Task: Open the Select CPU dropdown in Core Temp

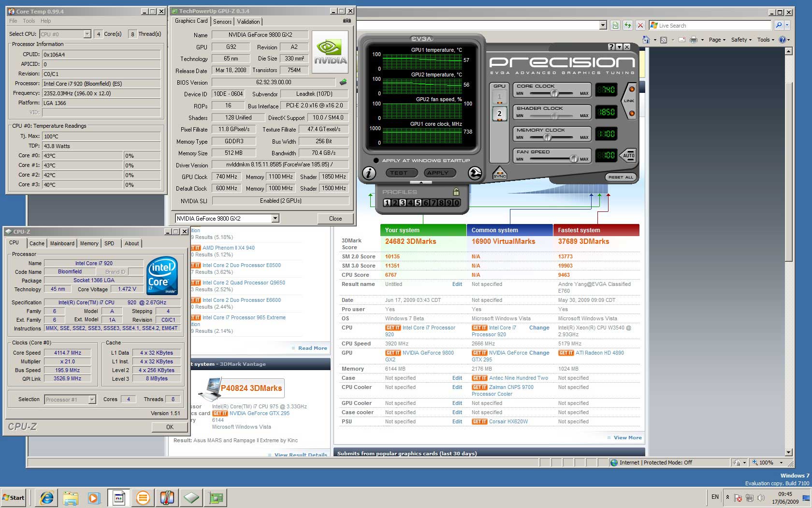Action: (x=87, y=34)
